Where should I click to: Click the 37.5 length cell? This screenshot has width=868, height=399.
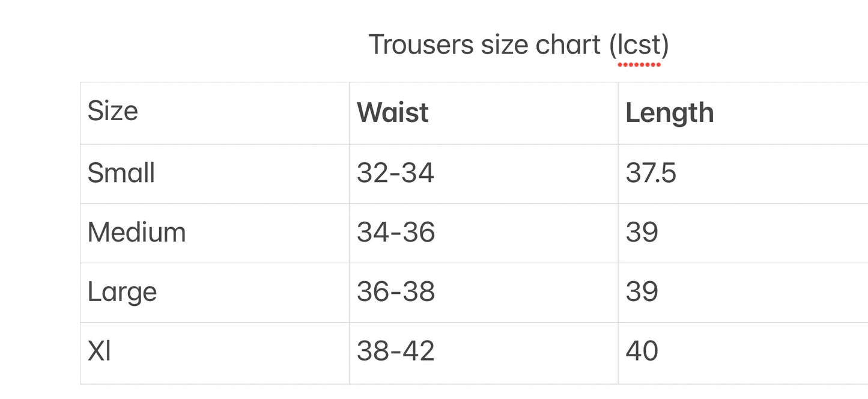651,174
